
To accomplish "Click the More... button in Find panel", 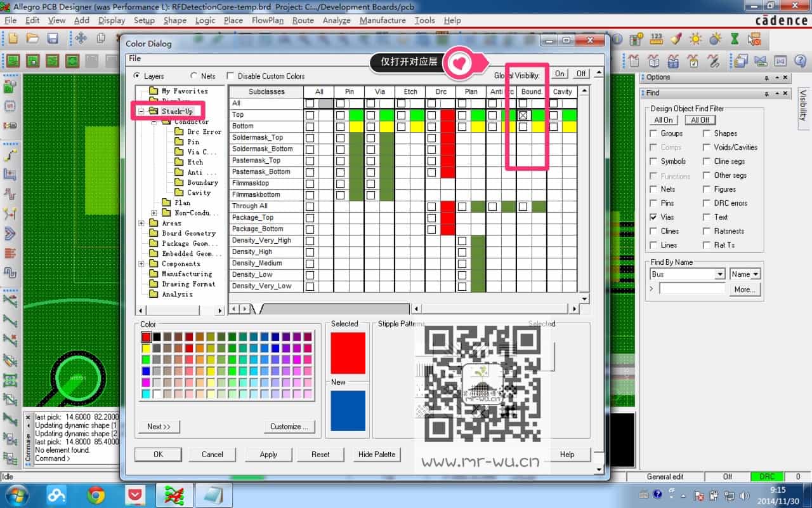I will 744,289.
